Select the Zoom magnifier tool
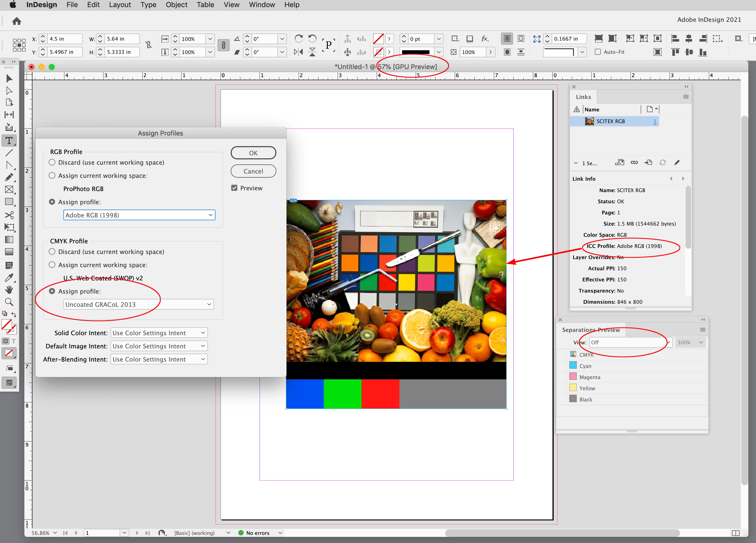 (9, 302)
